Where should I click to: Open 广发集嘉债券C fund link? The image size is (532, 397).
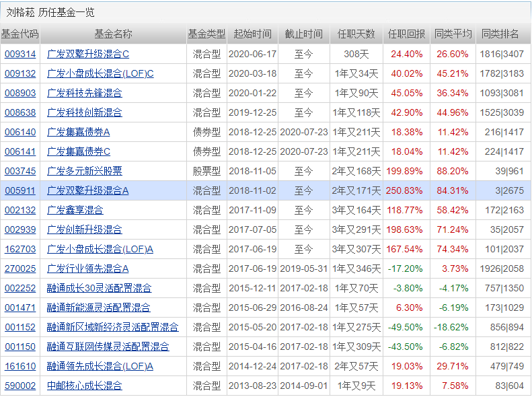[79, 151]
